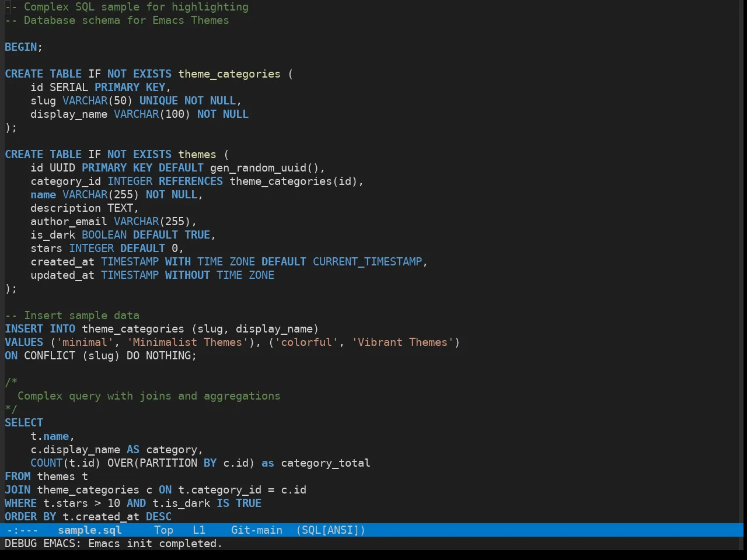Click 't.is_dark' in the WHERE clause

click(181, 503)
